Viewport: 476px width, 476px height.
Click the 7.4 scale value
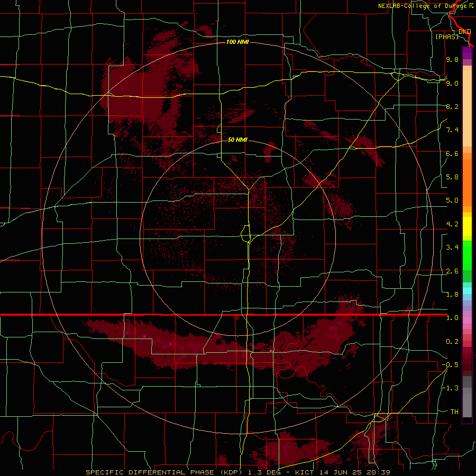(452, 130)
